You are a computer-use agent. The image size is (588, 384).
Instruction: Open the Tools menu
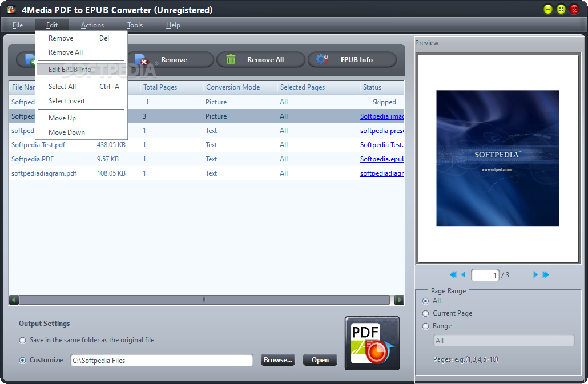[x=135, y=25]
